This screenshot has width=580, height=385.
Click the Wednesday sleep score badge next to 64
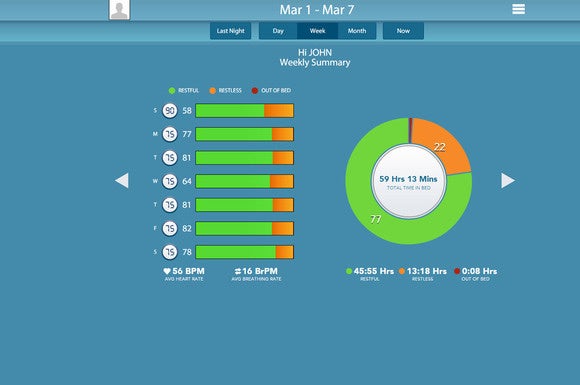point(170,181)
